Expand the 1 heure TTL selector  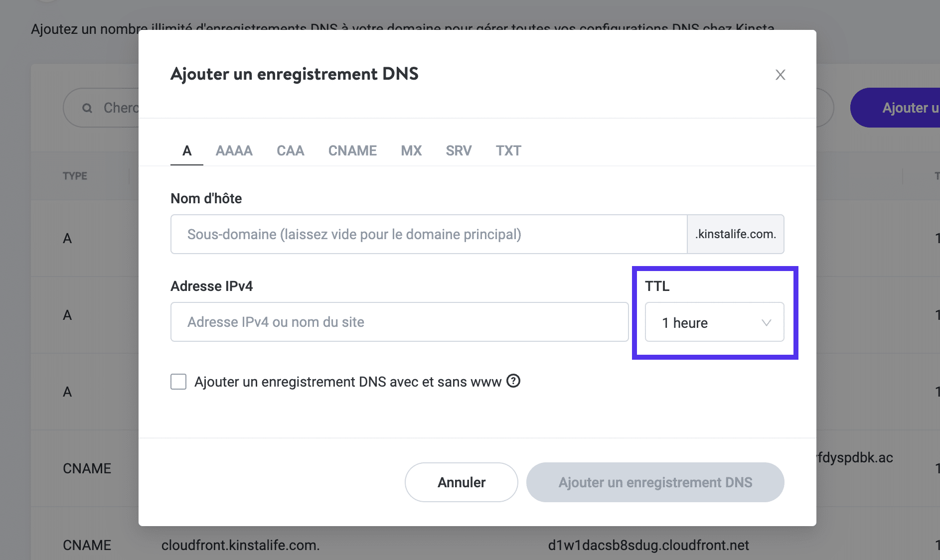[714, 322]
